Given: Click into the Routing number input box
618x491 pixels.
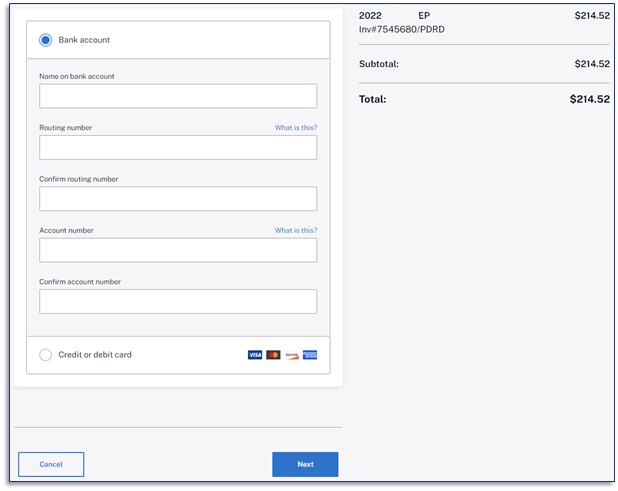Looking at the screenshot, I should click(x=178, y=148).
